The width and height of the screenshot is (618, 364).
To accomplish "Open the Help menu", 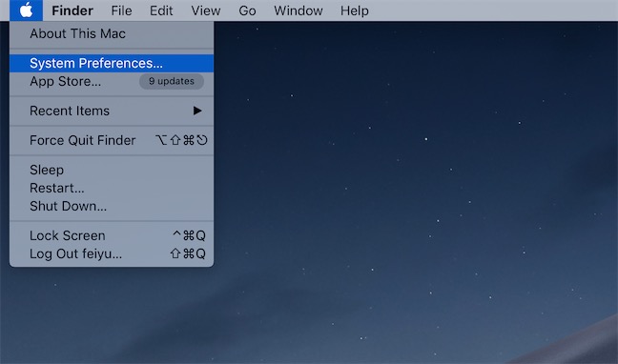I will coord(355,10).
